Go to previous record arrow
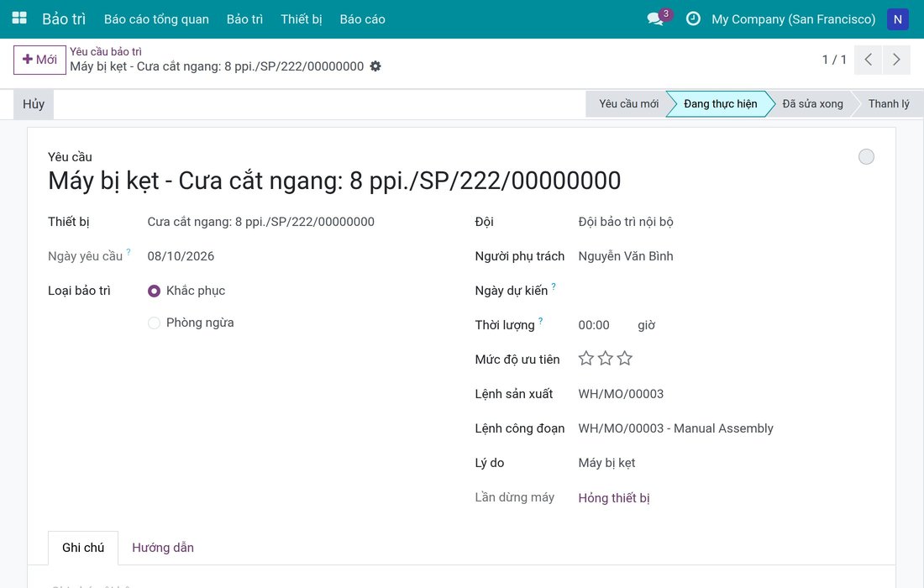924x588 pixels. pos(868,60)
